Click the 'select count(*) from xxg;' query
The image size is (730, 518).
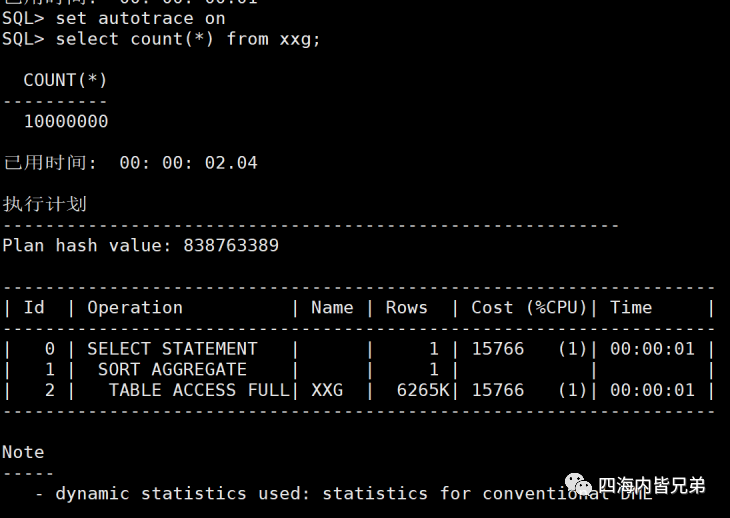188,39
